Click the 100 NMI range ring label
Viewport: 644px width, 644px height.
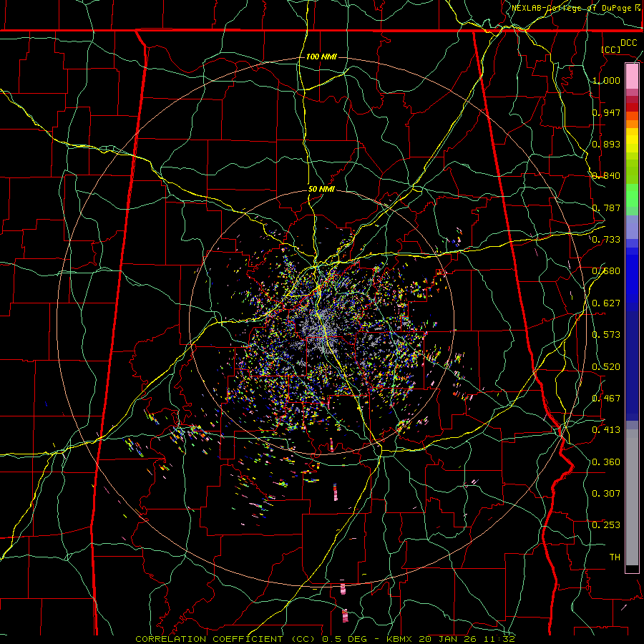(321, 57)
